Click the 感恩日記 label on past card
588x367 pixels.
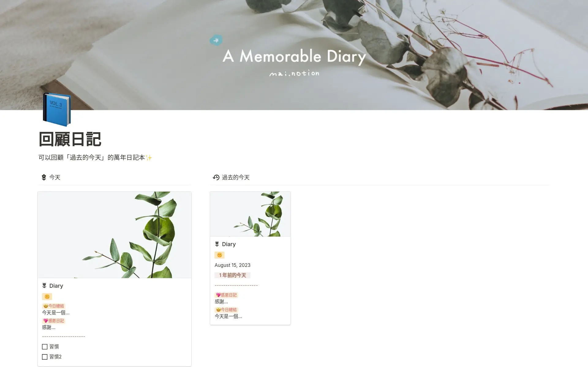click(x=226, y=295)
